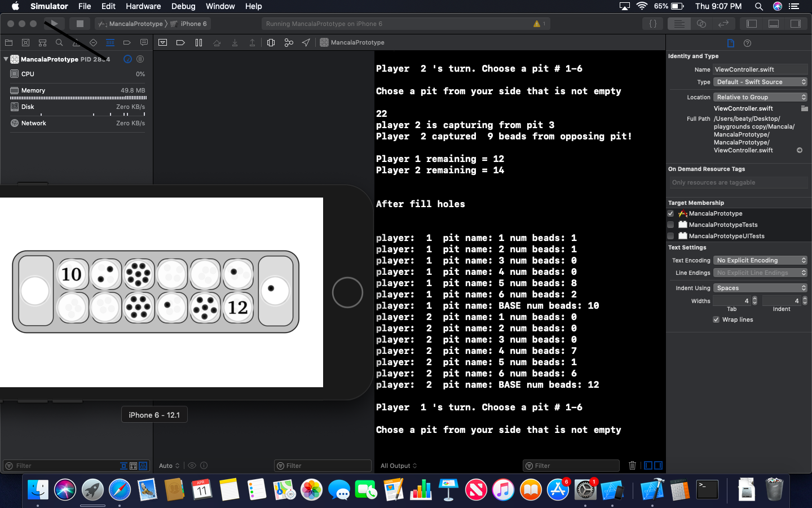Switch to the Standard editor

[x=679, y=24]
